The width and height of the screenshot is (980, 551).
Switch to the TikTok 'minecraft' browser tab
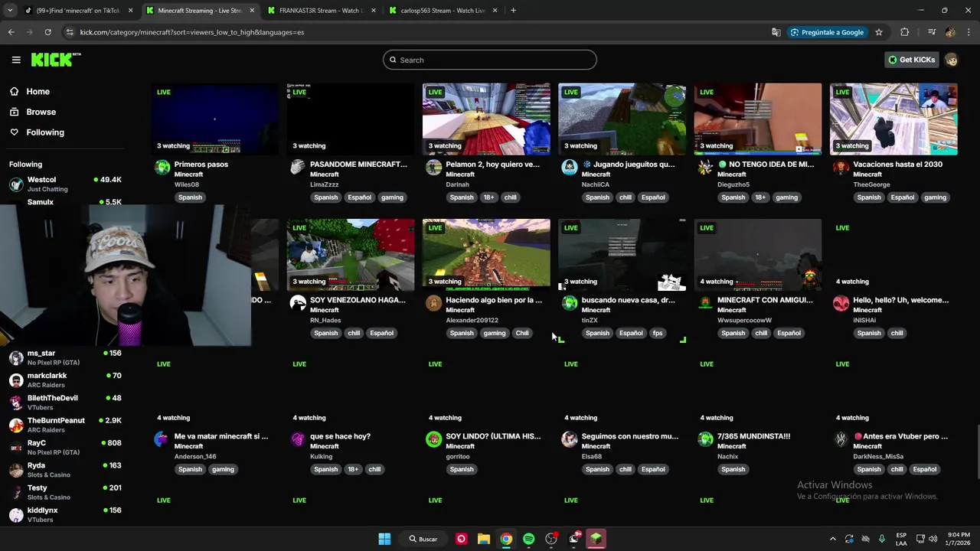coord(77,11)
